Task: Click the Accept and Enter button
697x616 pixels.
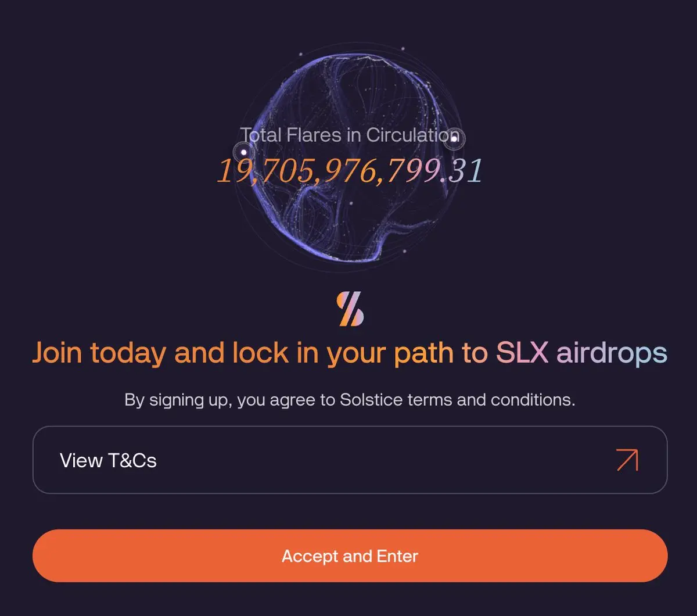Action: tap(350, 556)
